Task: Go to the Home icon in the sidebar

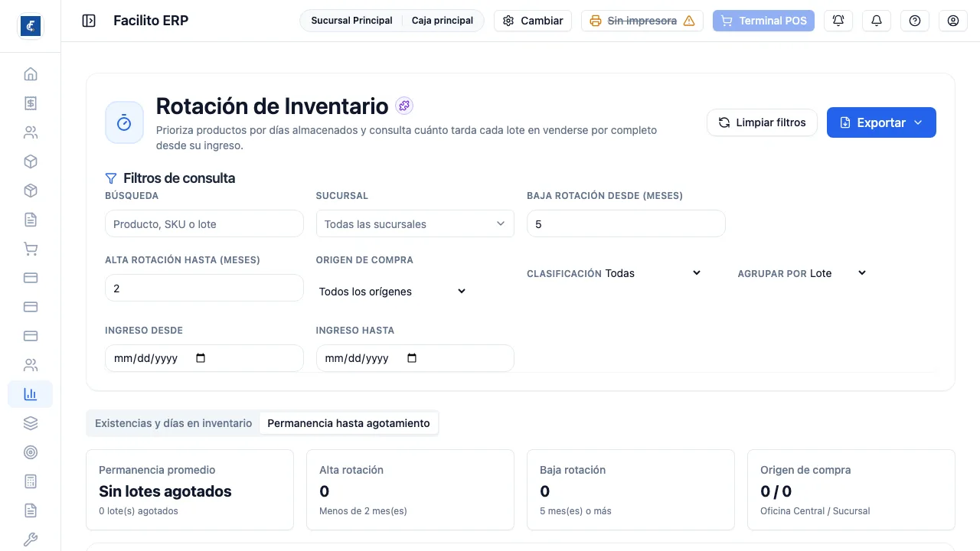Action: point(31,74)
